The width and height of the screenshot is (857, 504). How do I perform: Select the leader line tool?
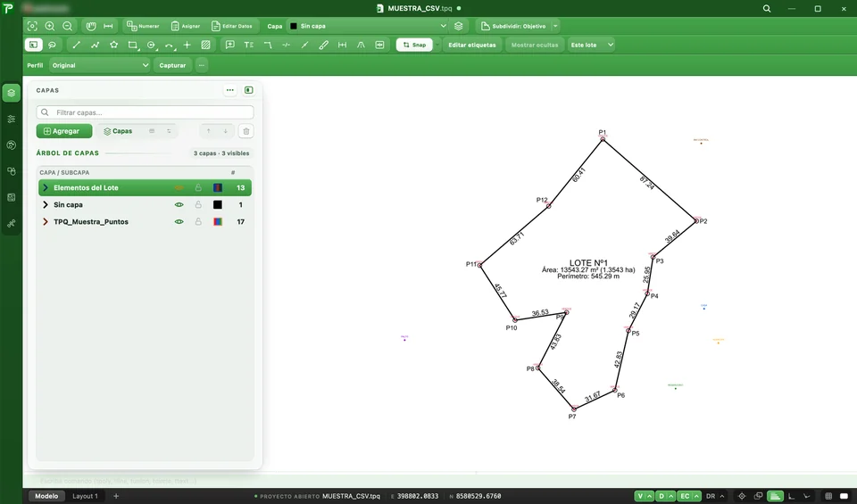tap(267, 45)
